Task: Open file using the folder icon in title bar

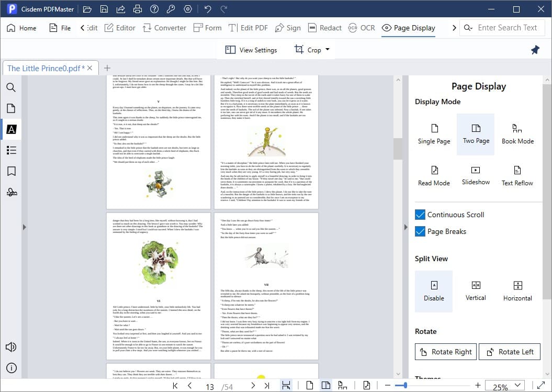Action: pos(87,9)
